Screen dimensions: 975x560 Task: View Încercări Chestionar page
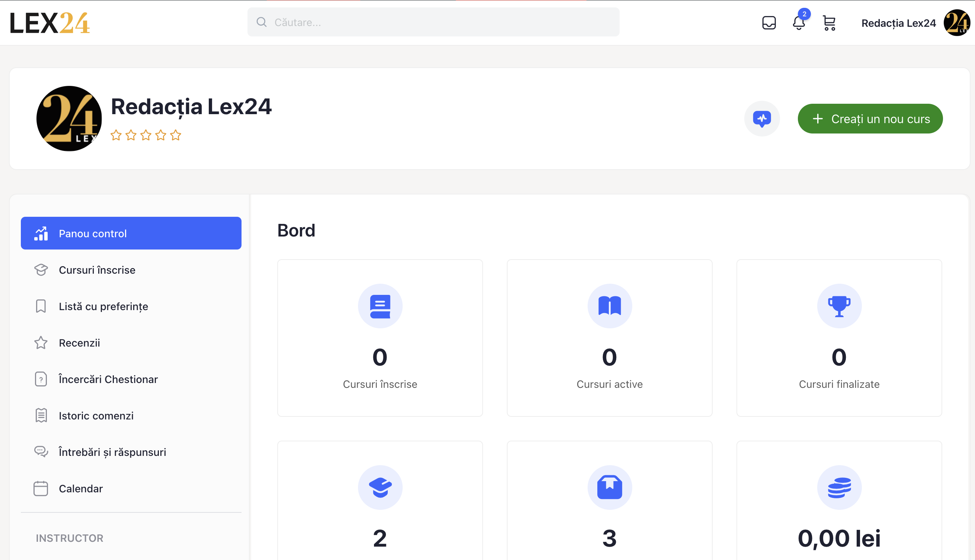point(108,379)
